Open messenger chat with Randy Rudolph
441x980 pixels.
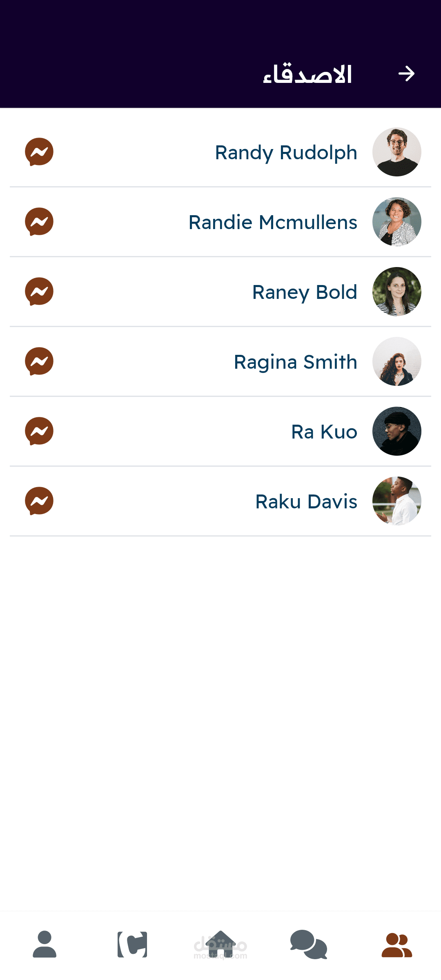39,152
